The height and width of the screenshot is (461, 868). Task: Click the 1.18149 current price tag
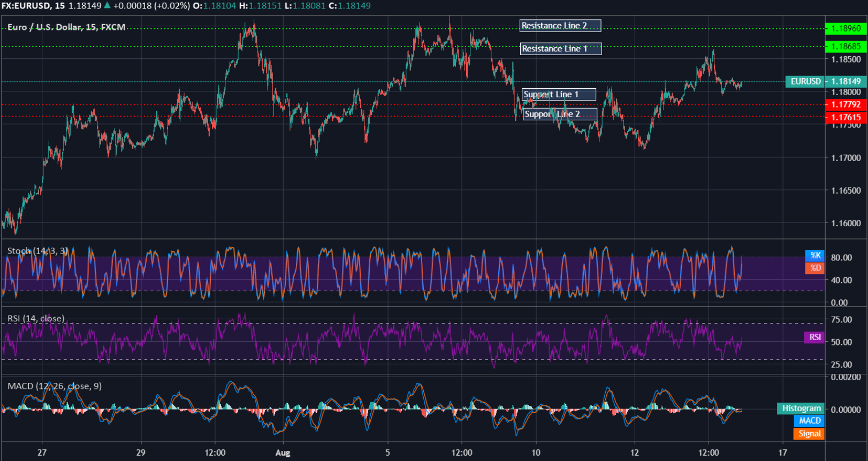tap(846, 81)
